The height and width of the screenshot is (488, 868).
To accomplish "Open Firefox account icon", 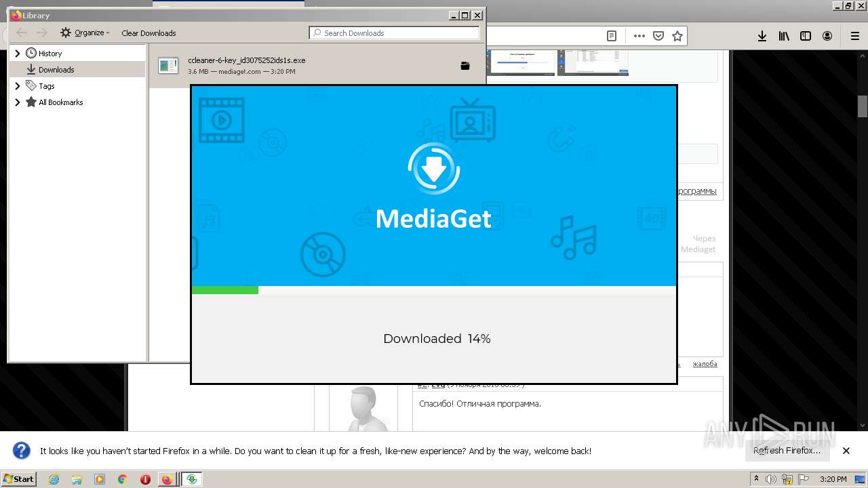I will tap(827, 36).
